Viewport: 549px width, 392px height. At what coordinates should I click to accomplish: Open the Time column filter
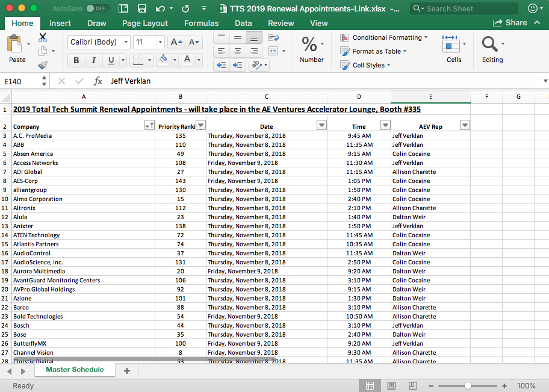385,125
